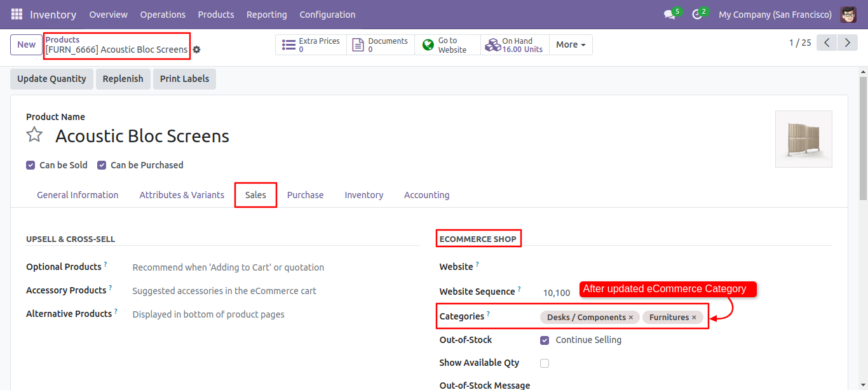Open Extra Prices stat button
This screenshot has height=390, width=868.
click(311, 44)
